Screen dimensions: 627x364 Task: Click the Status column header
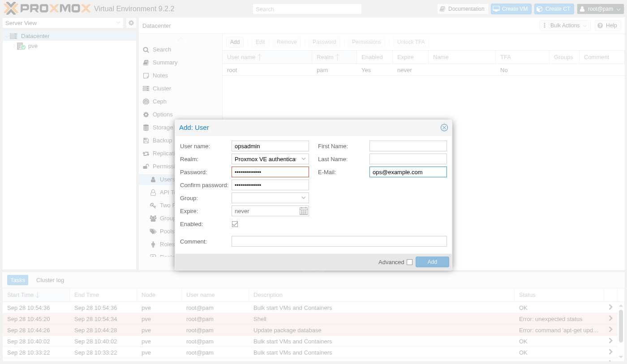click(x=559, y=295)
